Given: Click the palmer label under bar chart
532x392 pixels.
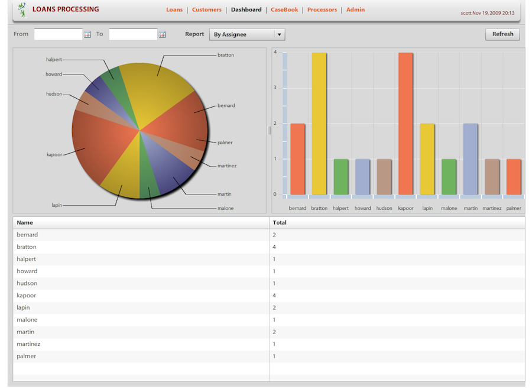Looking at the screenshot, I should click(514, 208).
